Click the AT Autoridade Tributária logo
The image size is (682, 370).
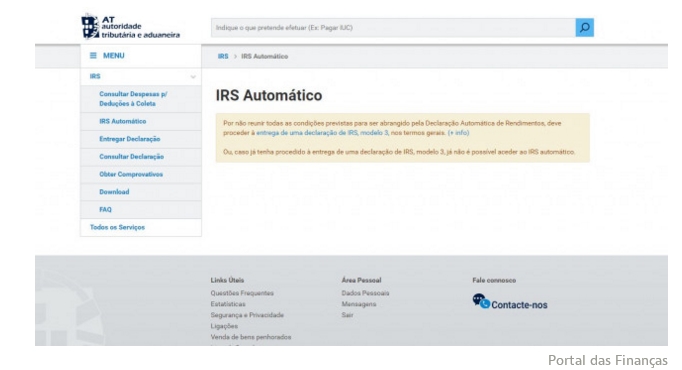(x=130, y=27)
